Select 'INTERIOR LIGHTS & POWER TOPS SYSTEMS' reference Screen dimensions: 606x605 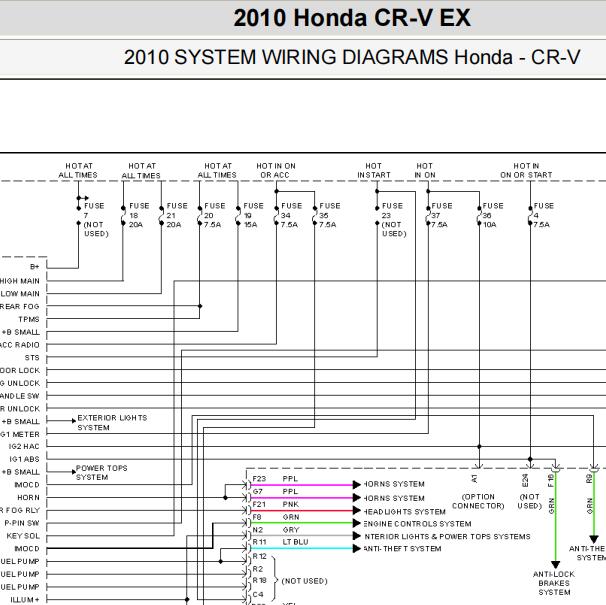[447, 537]
